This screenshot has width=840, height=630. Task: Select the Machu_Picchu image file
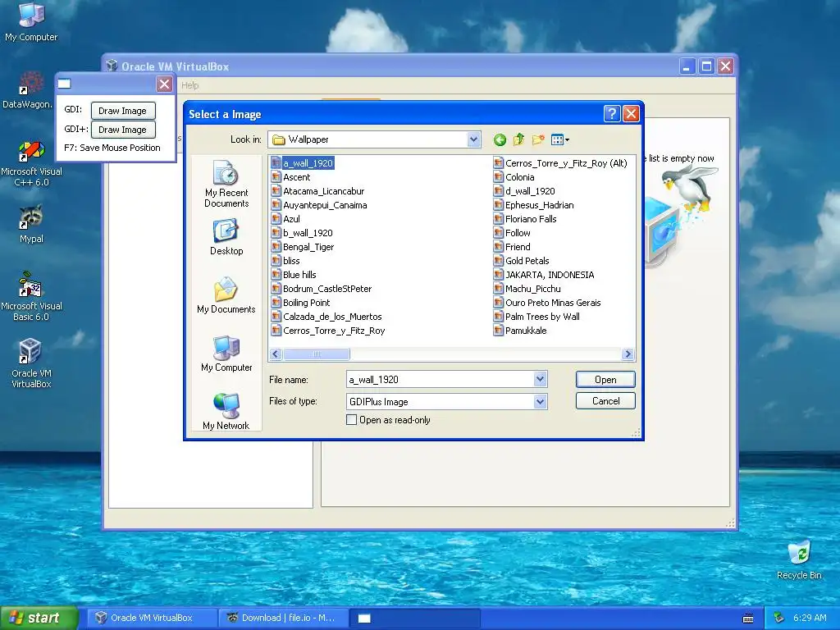point(527,289)
